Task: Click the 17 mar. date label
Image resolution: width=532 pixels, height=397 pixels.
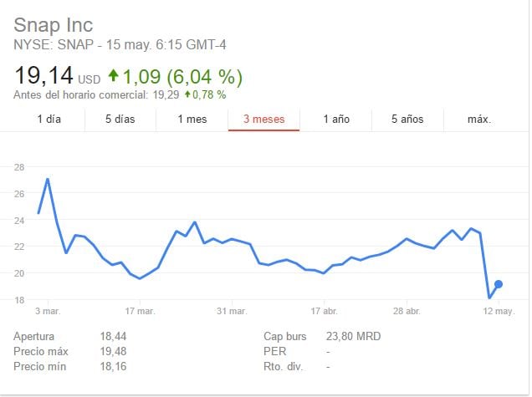Action: (141, 311)
